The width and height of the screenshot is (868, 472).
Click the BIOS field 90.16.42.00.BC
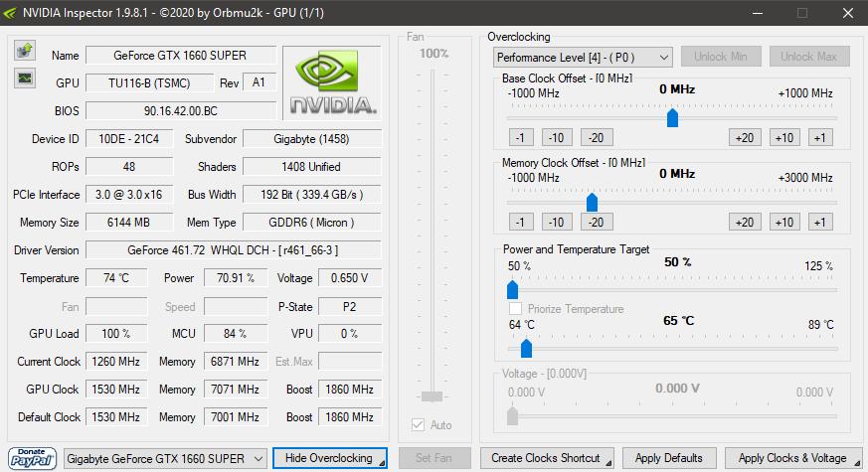(x=181, y=110)
